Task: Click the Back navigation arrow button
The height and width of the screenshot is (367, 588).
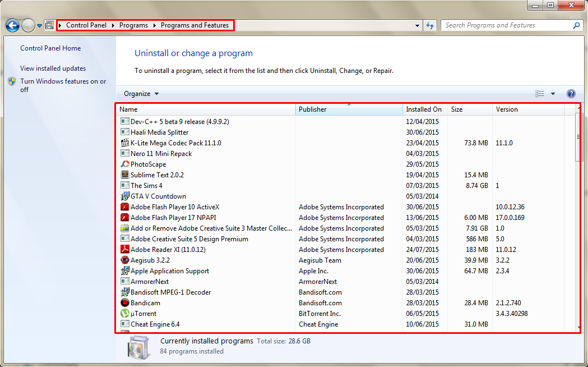Action: (12, 25)
